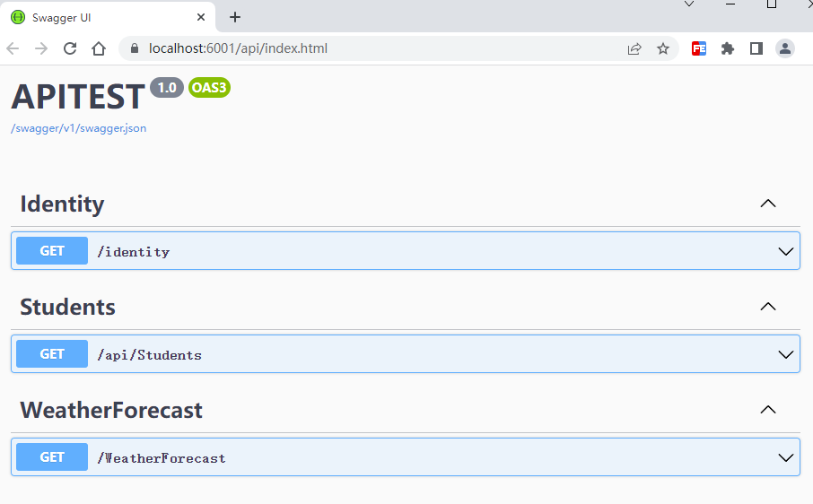
Task: Open a new browser tab
Action: tap(235, 17)
